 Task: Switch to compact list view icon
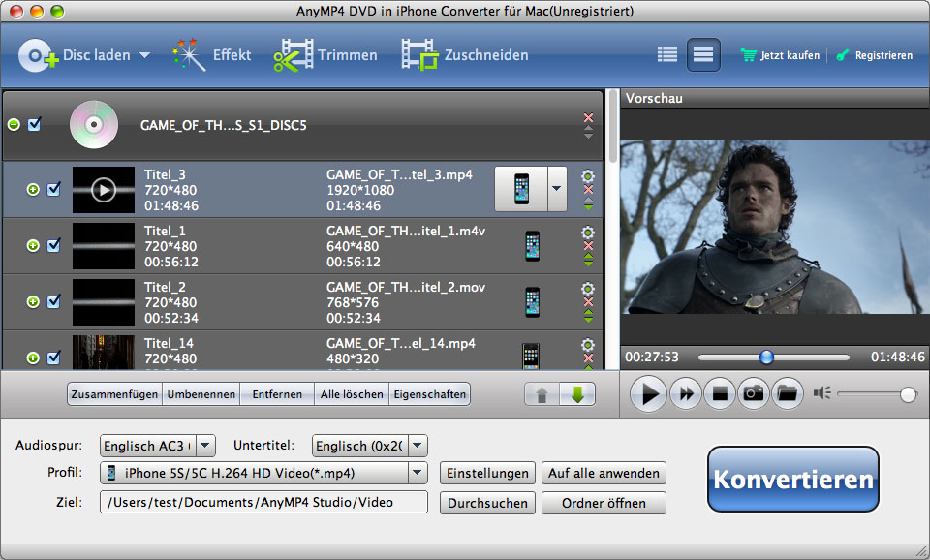coord(667,55)
